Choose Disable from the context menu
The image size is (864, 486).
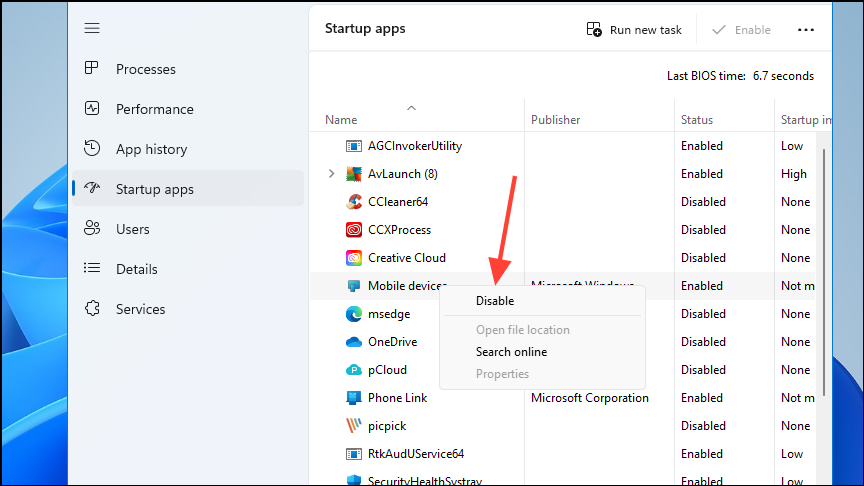click(x=495, y=301)
